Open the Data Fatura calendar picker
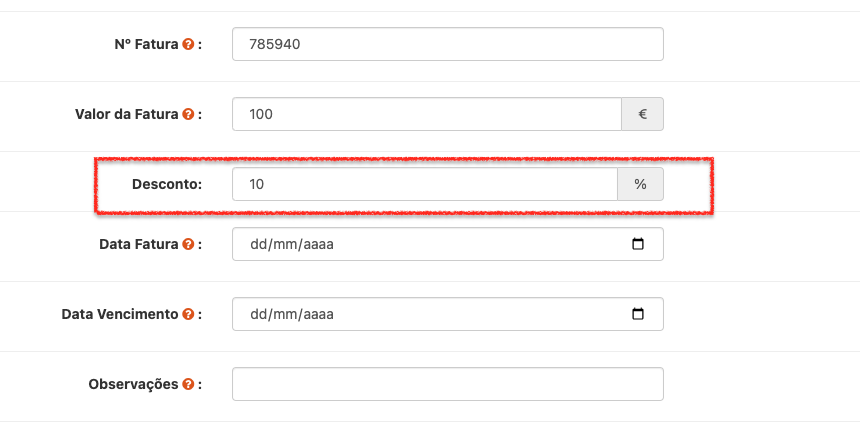This screenshot has height=425, width=860. (x=638, y=244)
